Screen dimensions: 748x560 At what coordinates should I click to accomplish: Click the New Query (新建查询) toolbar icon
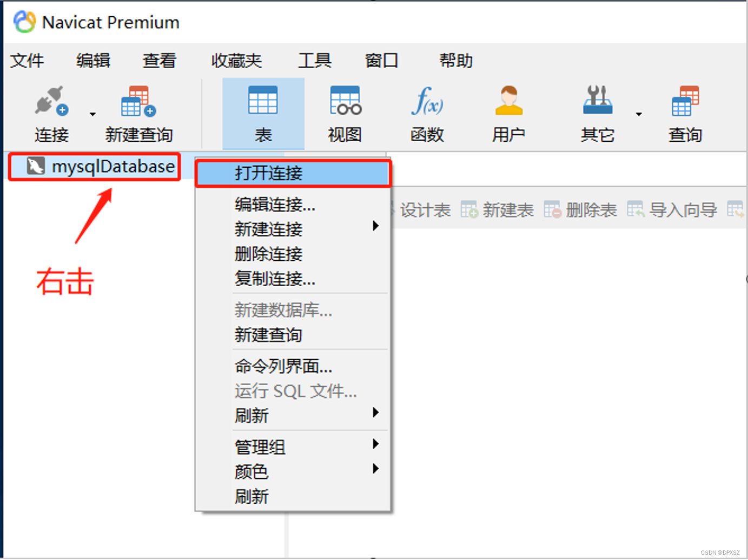(x=138, y=101)
